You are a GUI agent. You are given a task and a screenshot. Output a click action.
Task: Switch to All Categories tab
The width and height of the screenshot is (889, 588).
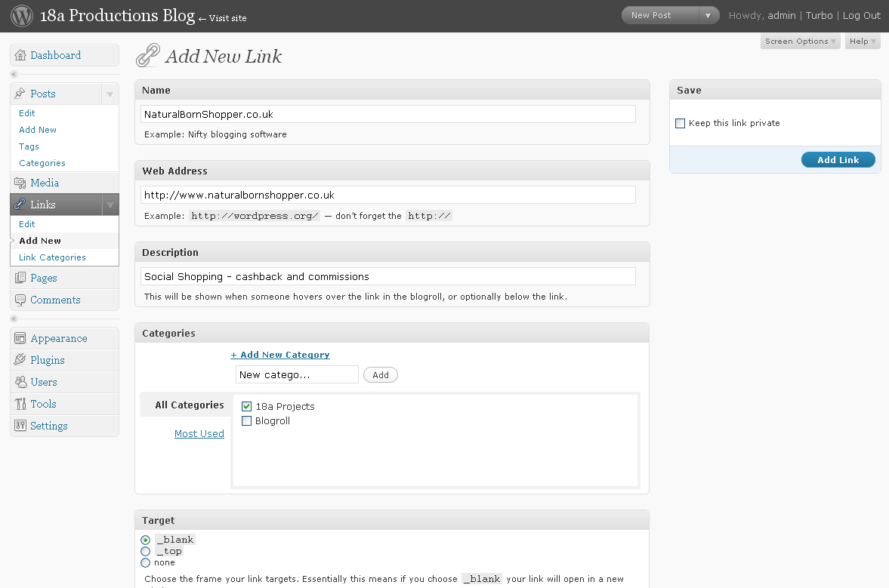point(190,405)
